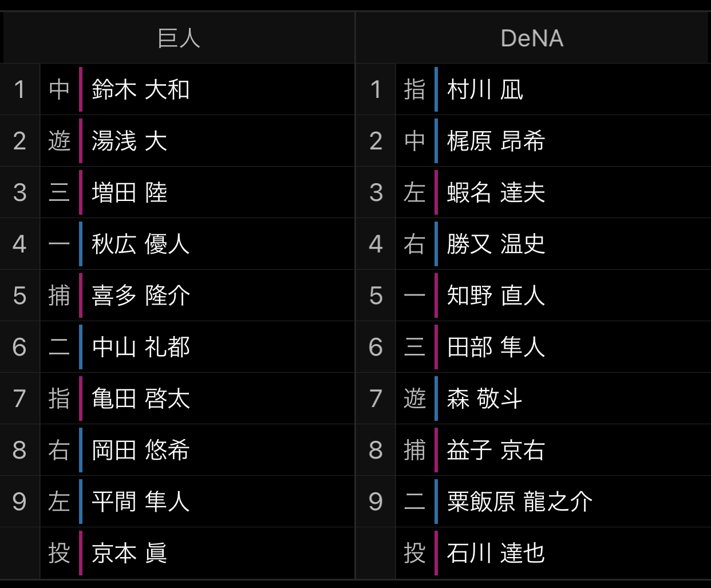
Task: Select the DeNA team header
Action: [532, 38]
